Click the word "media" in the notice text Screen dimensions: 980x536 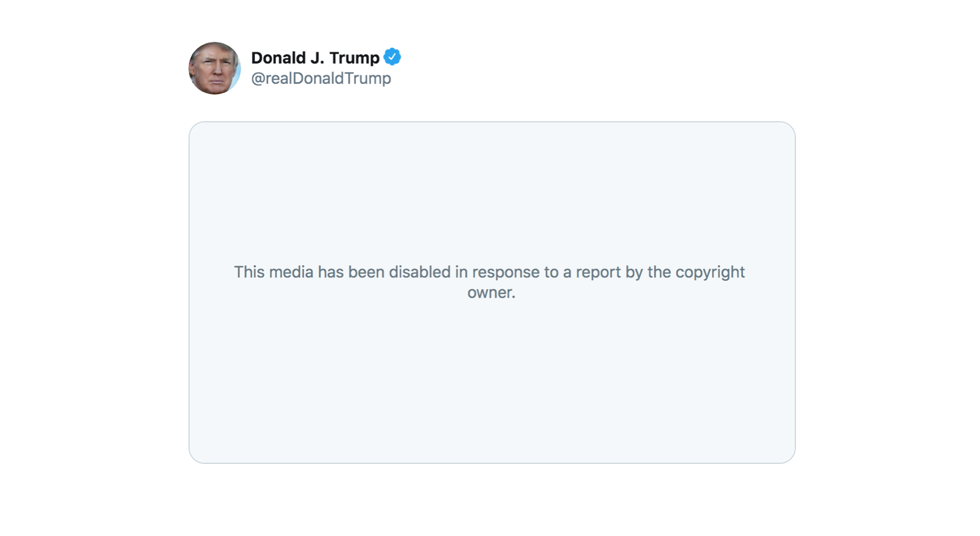point(291,272)
